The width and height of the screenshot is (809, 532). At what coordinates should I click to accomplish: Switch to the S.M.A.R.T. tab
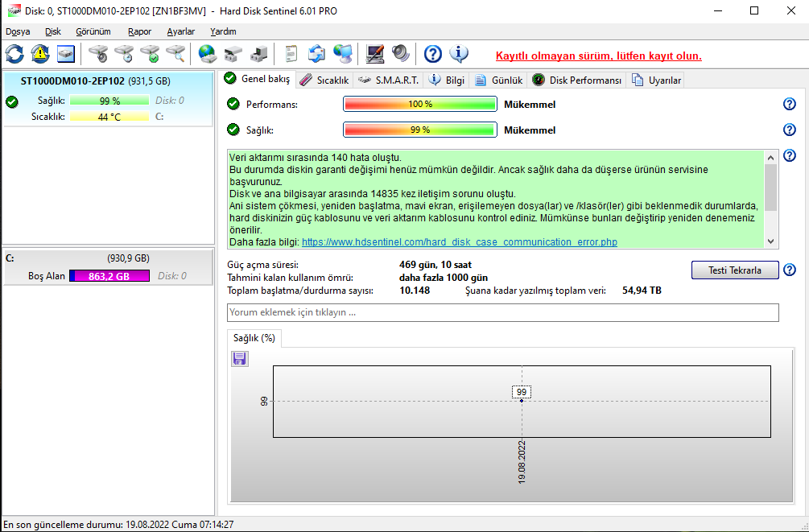point(389,80)
